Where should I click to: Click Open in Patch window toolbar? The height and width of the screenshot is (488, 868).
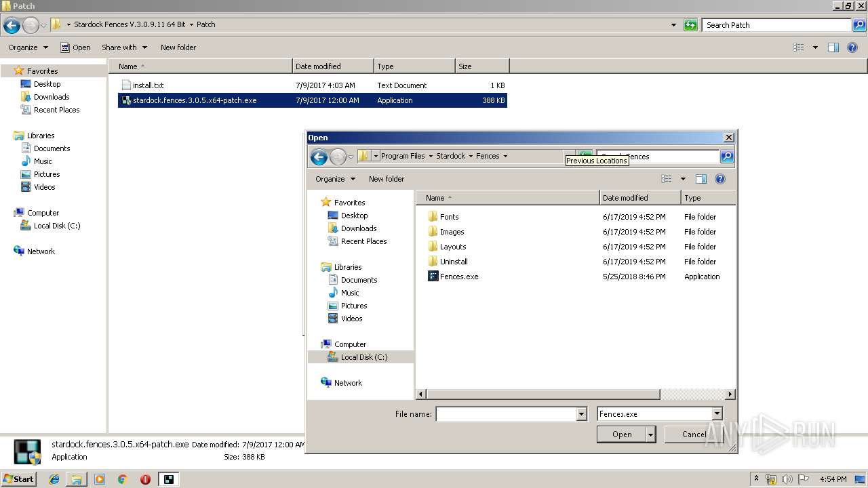pos(75,47)
